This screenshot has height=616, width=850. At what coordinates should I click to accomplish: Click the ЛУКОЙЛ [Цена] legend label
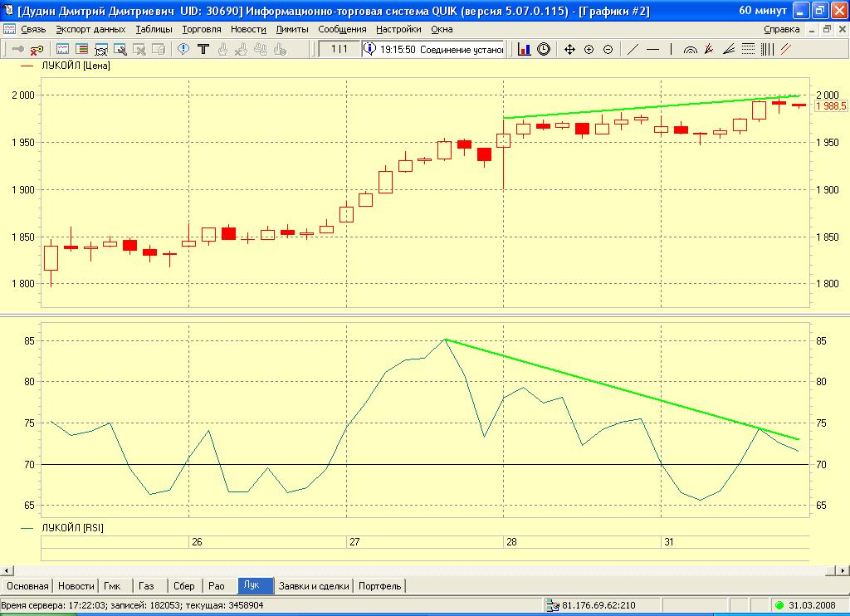[x=76, y=66]
